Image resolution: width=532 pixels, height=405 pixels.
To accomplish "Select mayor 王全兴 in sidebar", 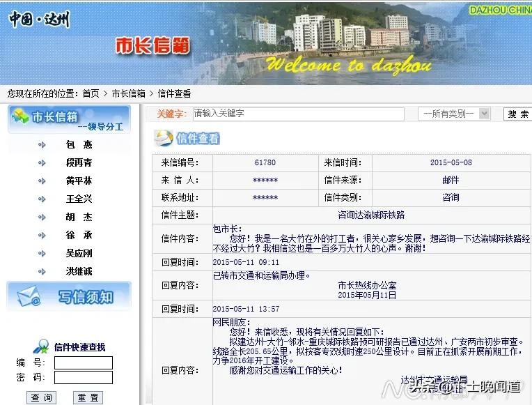I will tap(79, 199).
